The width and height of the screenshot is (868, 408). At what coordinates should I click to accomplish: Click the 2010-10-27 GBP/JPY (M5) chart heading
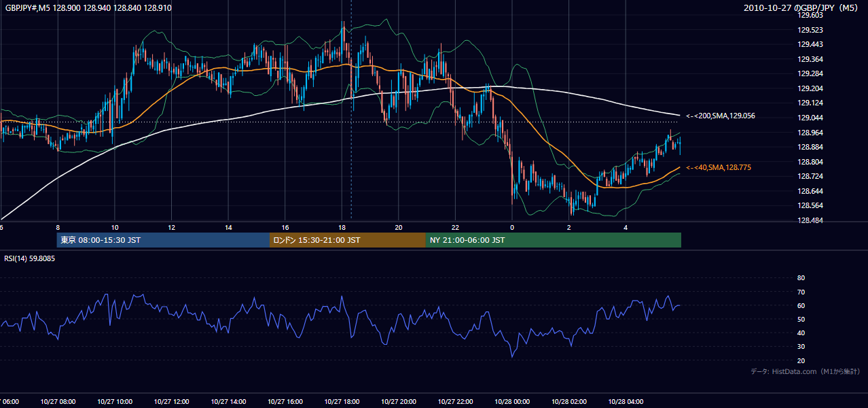(x=802, y=7)
